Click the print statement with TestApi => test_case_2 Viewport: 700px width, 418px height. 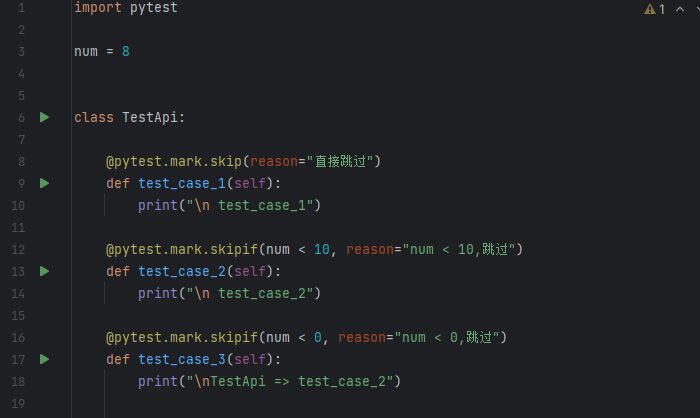269,381
